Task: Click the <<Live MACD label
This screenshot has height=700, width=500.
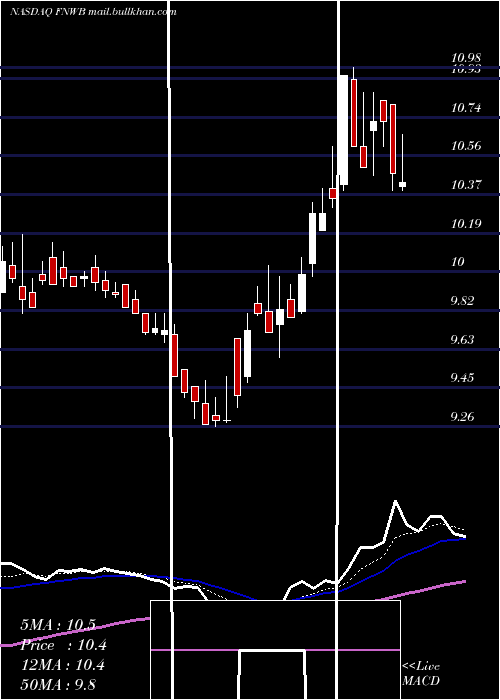Action: click(421, 674)
